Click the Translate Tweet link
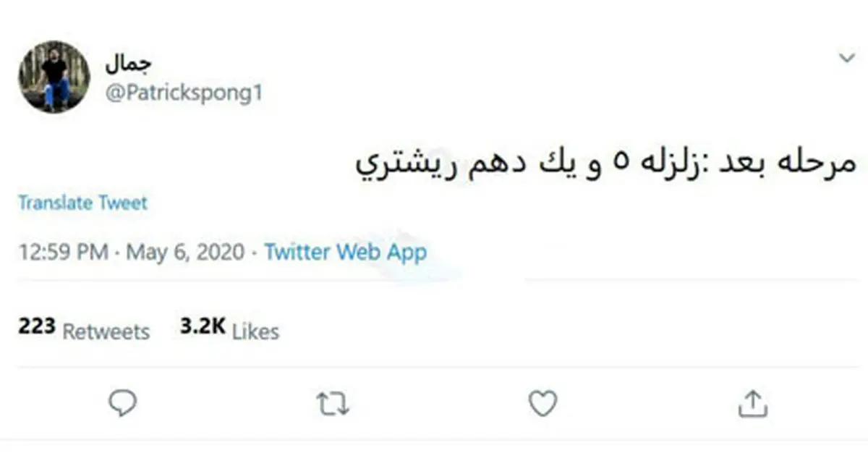This screenshot has width=868, height=453. pos(82,203)
